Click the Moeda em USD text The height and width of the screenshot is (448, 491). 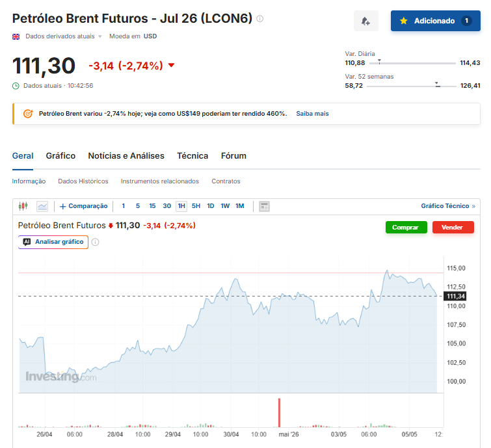[x=133, y=36]
